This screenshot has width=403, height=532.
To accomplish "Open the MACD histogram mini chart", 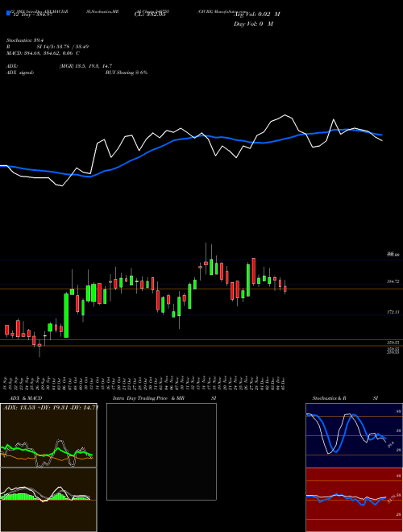I will (x=48, y=500).
